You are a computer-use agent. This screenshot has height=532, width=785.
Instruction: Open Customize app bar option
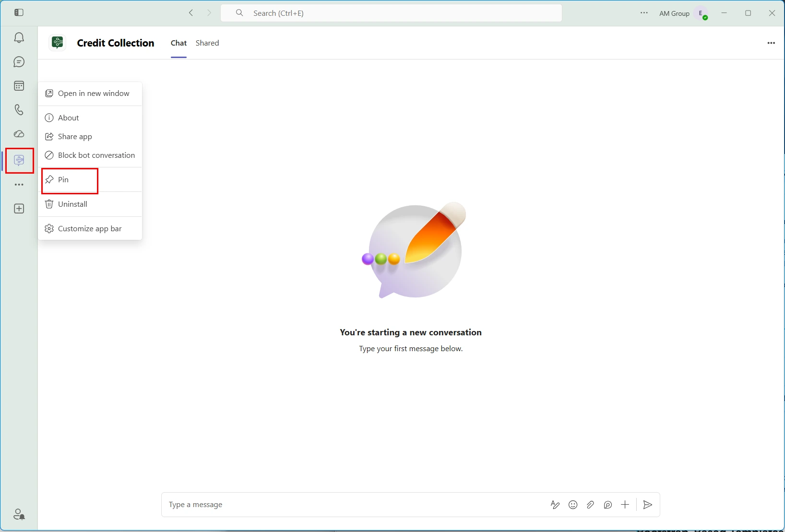(x=90, y=229)
